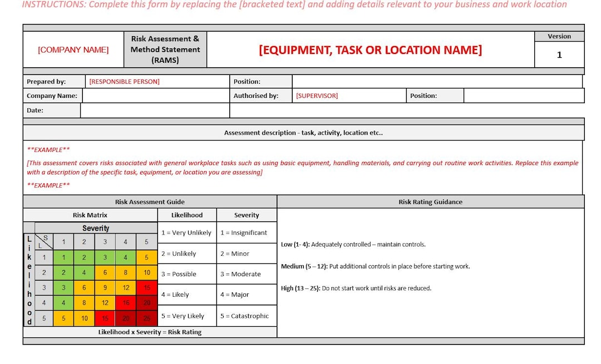Click the red 16 matrix cell
Viewport: 601px width, 364px height.
[x=126, y=303]
